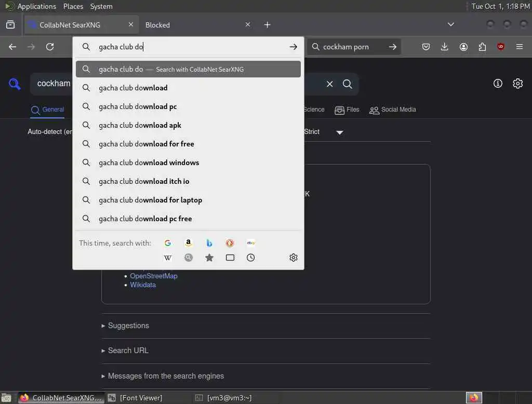Open the Strict safe search dropdown
Viewport: 532px width, 404px height.
[324, 132]
